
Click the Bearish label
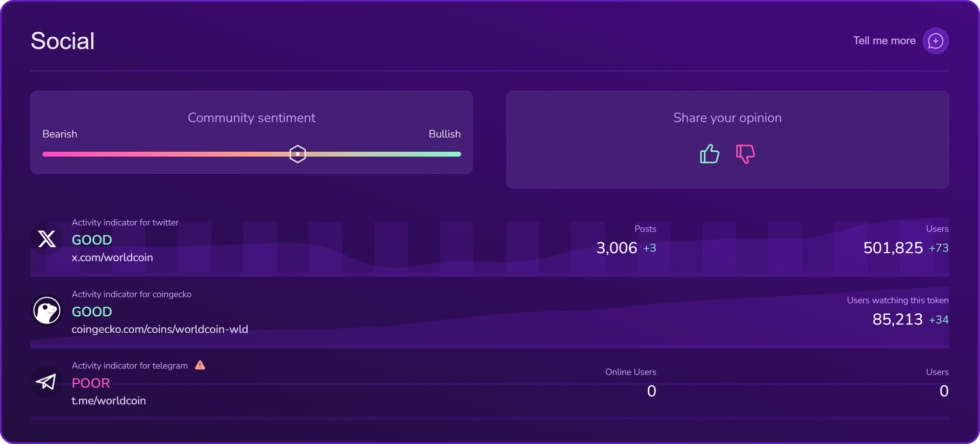pos(60,134)
